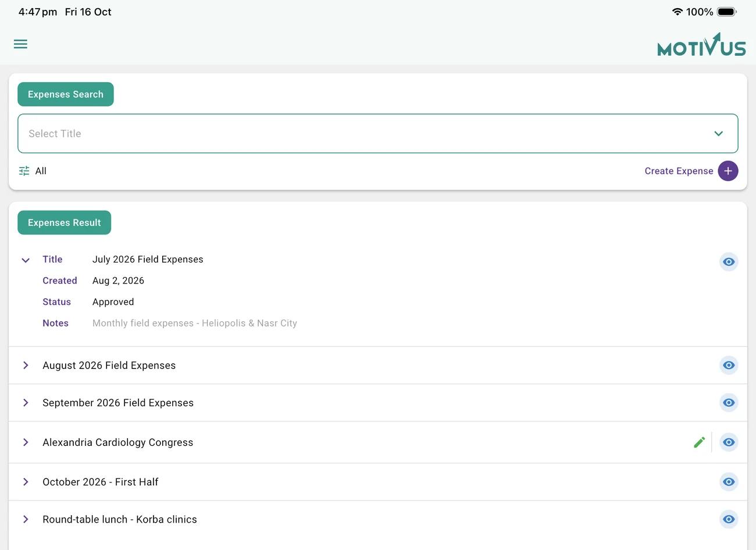Click the Motivus logo
The height and width of the screenshot is (550, 756).
[701, 45]
